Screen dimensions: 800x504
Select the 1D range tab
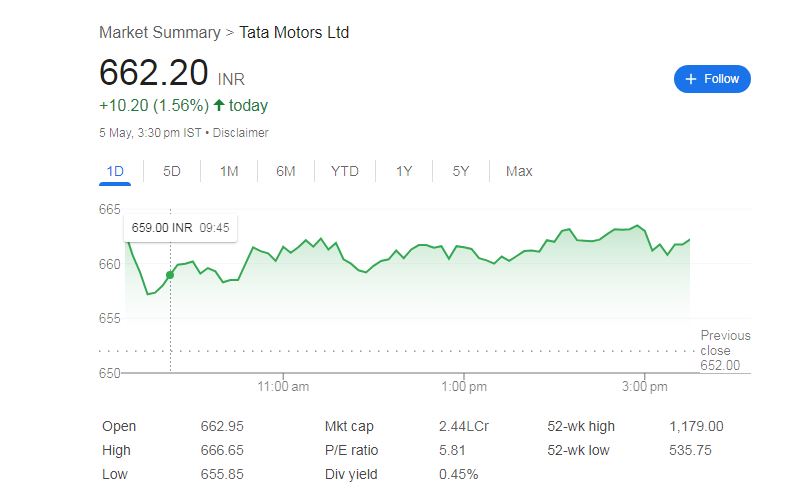[115, 171]
